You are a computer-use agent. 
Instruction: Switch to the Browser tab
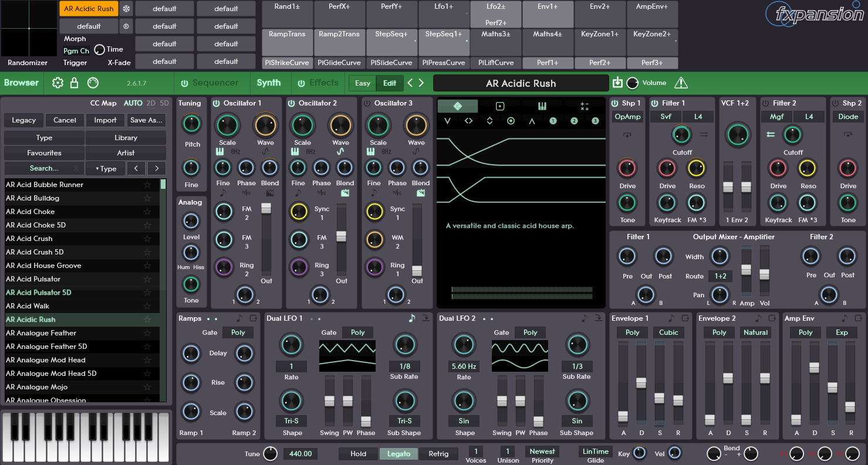pos(21,83)
